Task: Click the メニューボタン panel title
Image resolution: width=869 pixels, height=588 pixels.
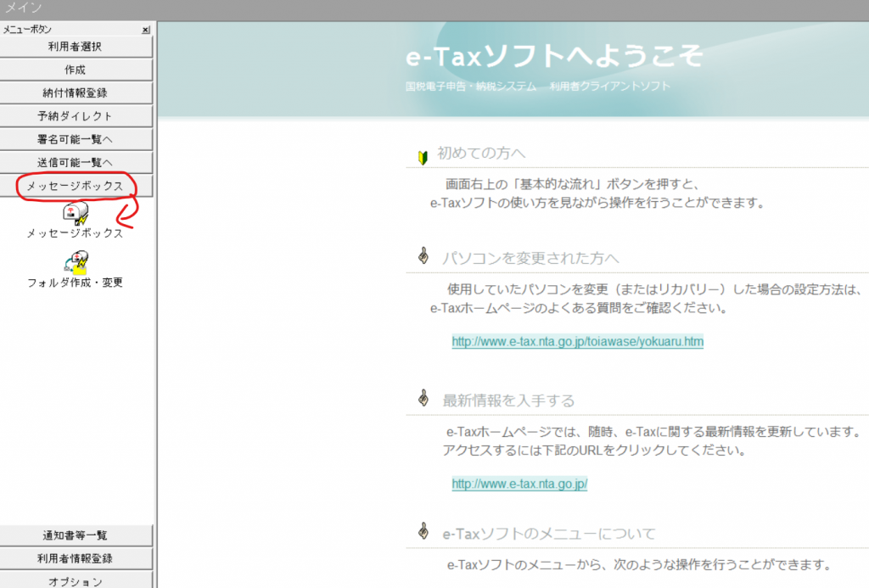Action: (27, 30)
